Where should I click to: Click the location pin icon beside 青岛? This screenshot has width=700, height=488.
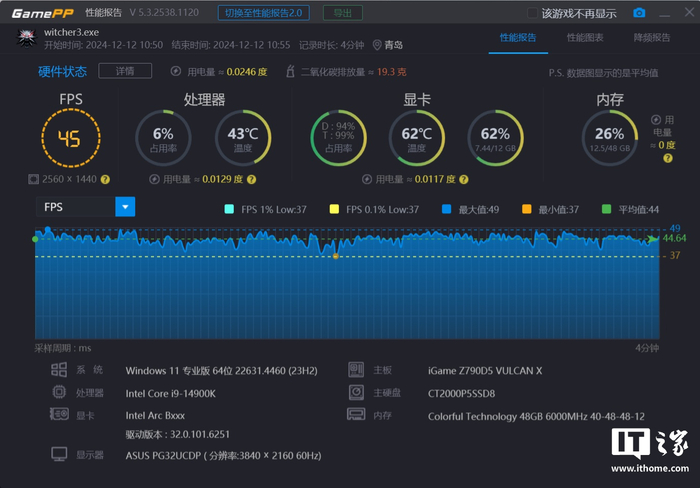[x=377, y=45]
